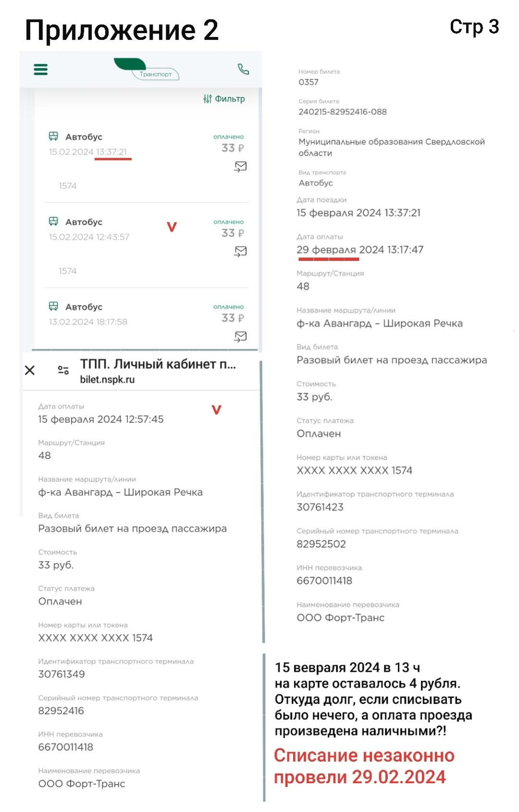Viewport: 519px width, 812px height.
Task: Click terminal serial number 82952416
Action: point(61,710)
